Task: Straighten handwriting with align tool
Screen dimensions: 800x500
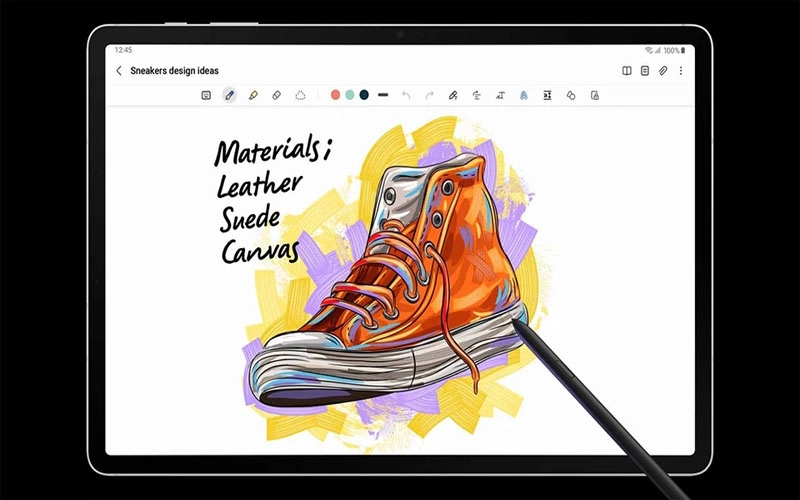Action: click(x=477, y=95)
